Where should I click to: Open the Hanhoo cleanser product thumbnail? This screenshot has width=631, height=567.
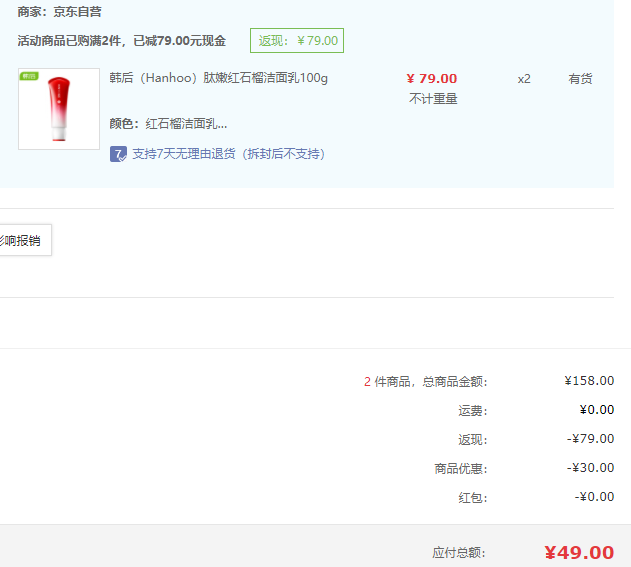(59, 109)
